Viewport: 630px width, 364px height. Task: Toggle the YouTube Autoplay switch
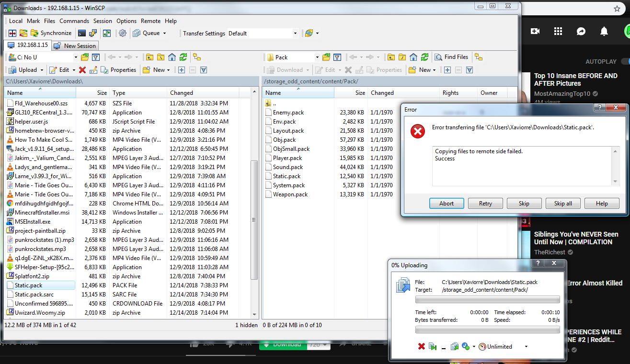625,62
